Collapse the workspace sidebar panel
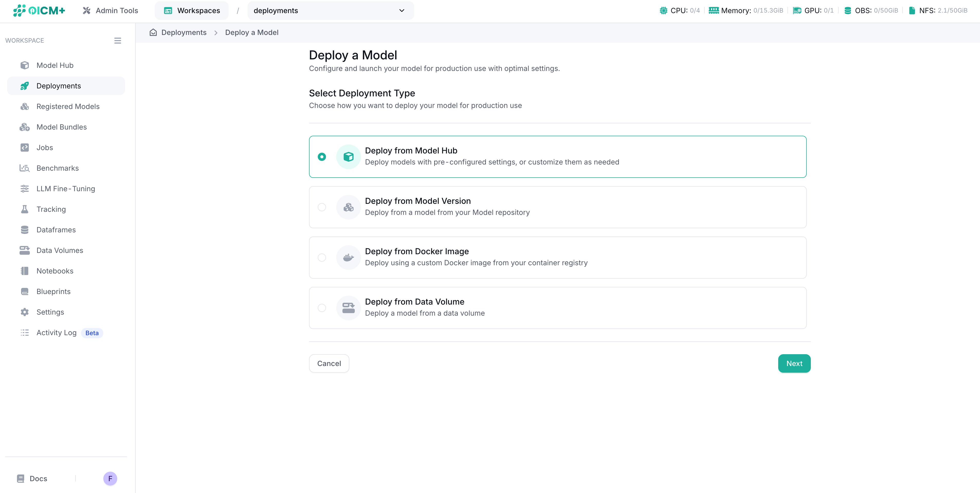 117,40
